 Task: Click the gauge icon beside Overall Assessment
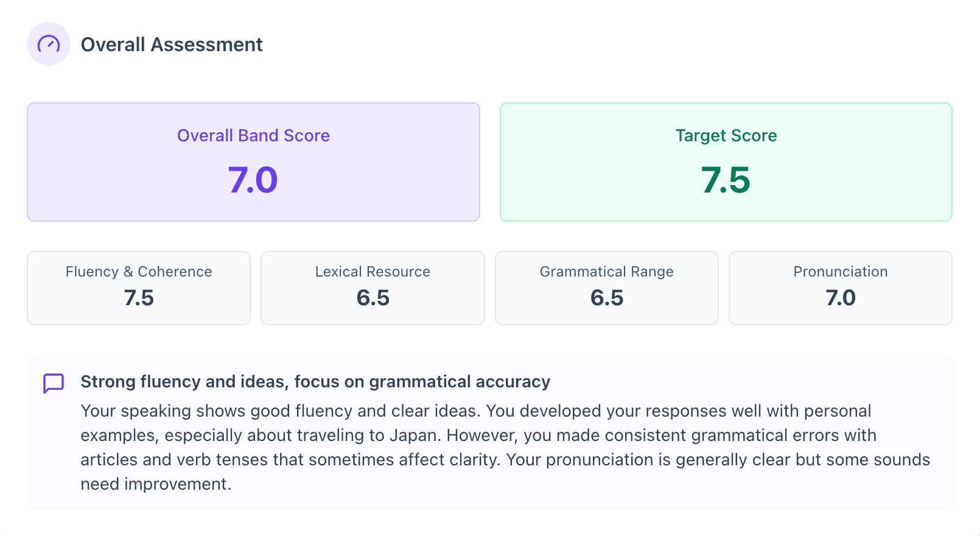[49, 44]
